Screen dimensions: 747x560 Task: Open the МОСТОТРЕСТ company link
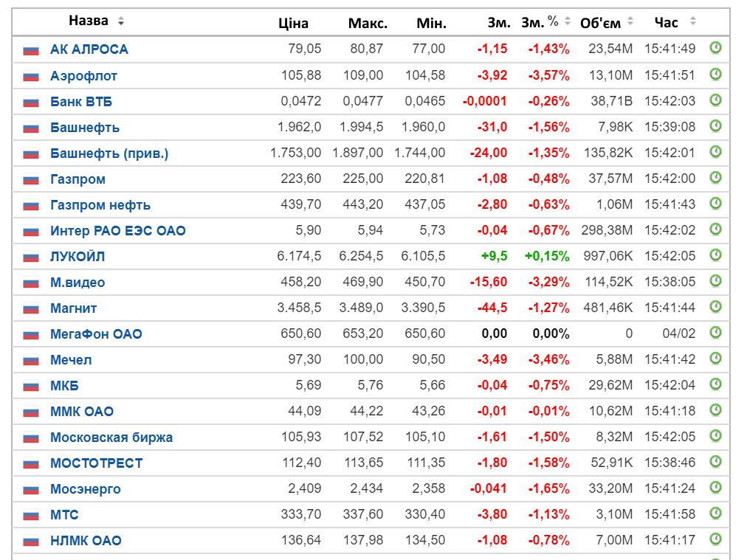(96, 463)
